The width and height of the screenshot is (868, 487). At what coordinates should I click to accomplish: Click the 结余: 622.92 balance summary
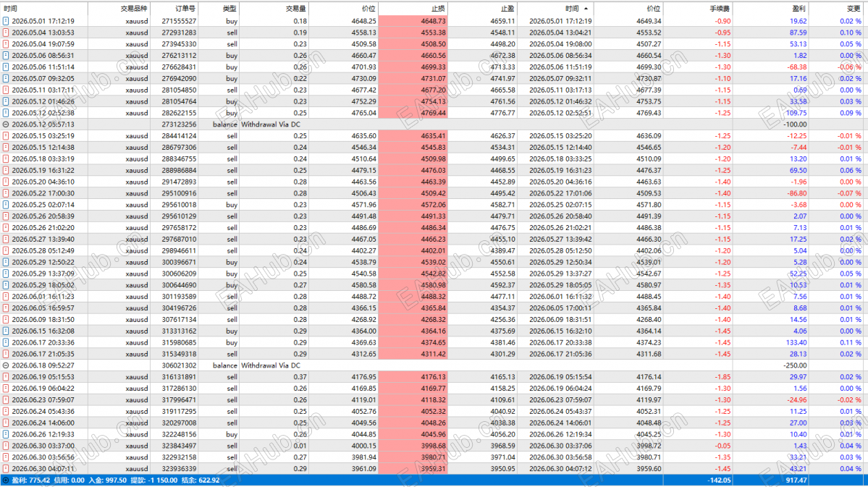[201, 480]
